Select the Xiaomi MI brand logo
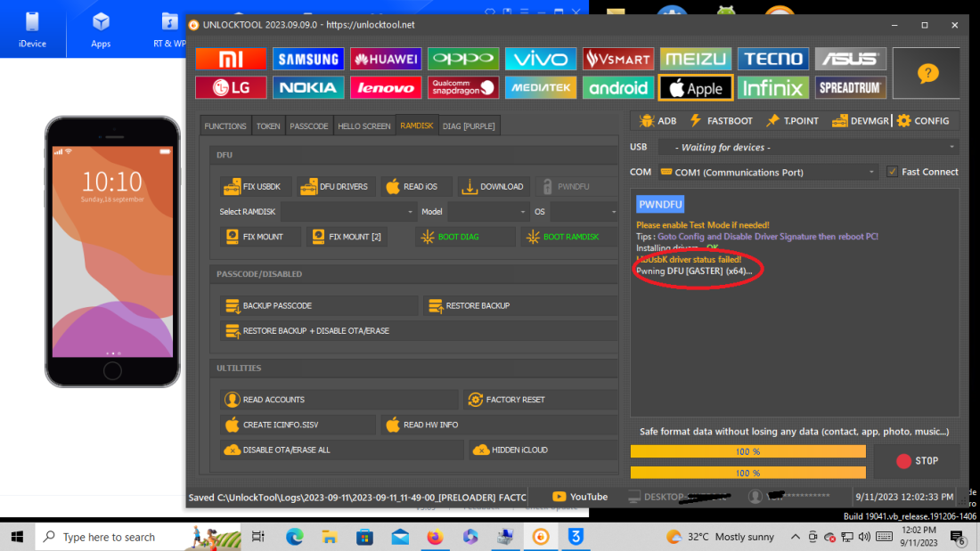This screenshot has width=980, height=551. click(x=231, y=59)
